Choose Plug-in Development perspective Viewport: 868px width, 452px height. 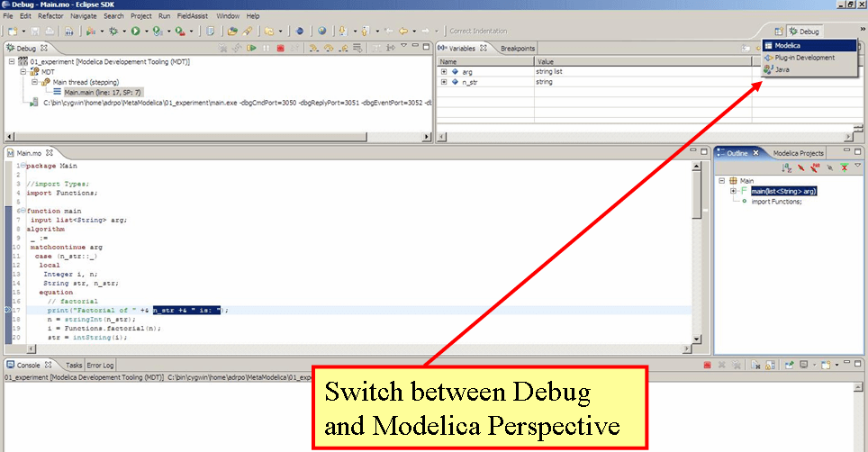pos(804,58)
